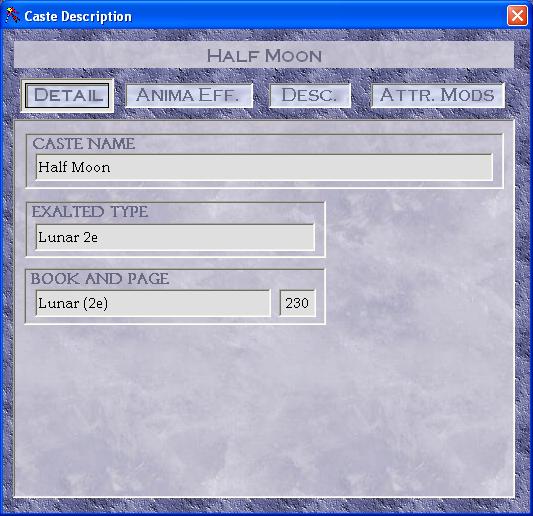Click the BOOK AND PAGE group label
Viewport: 533px width, 516px height.
[x=100, y=279]
